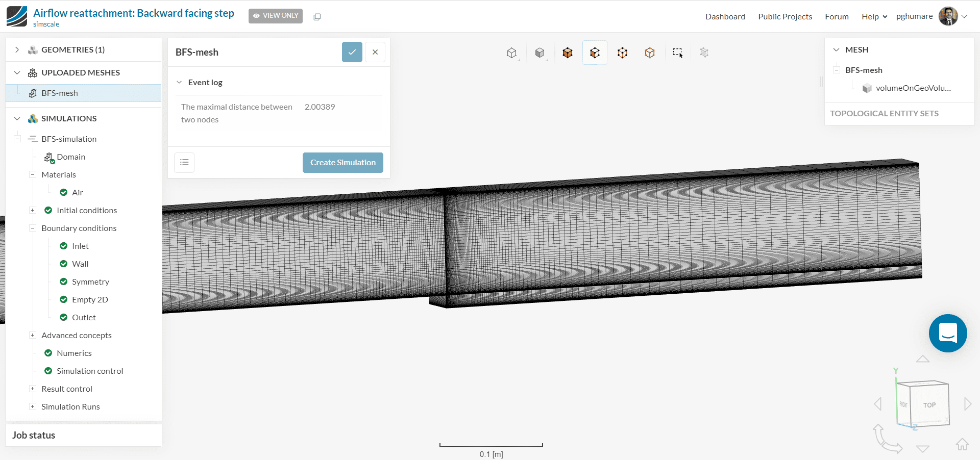Viewport: 980px width, 460px height.
Task: Expand the Advanced concepts tree node
Action: (x=33, y=335)
